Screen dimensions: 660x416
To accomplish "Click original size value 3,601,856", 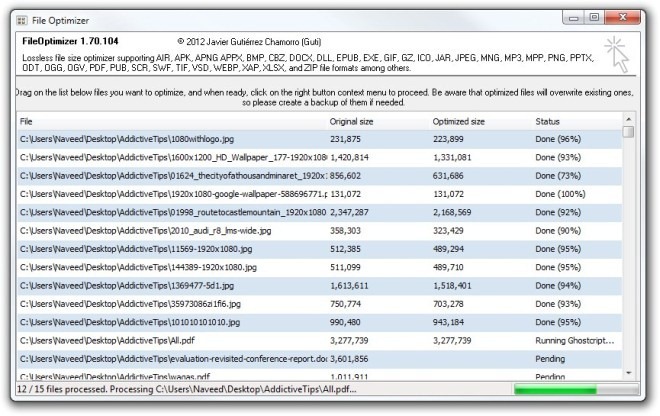I will pyautogui.click(x=349, y=359).
